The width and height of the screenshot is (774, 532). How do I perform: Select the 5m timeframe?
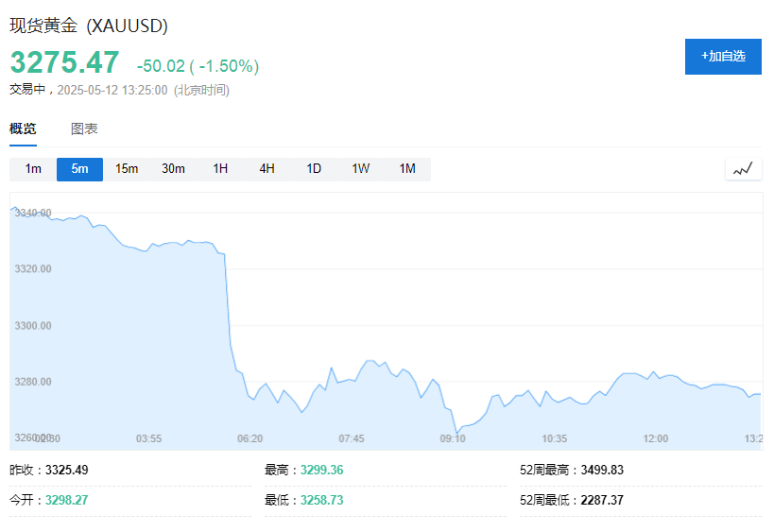coord(79,169)
